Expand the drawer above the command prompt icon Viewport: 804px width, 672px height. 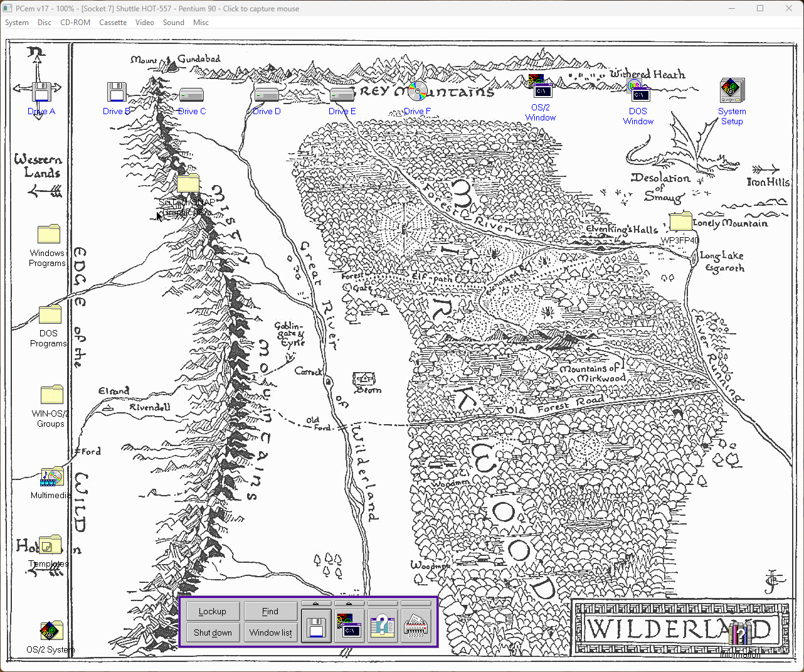(349, 604)
